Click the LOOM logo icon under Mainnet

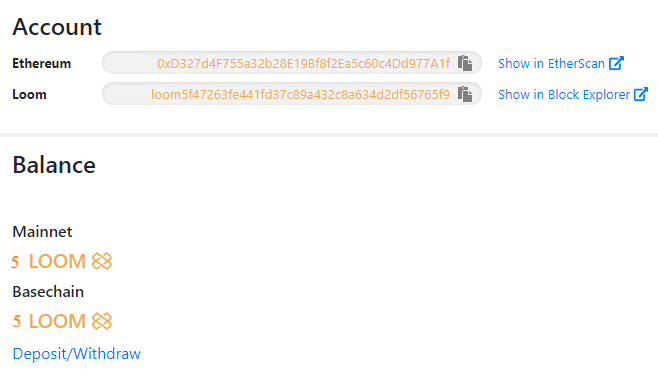[102, 261]
